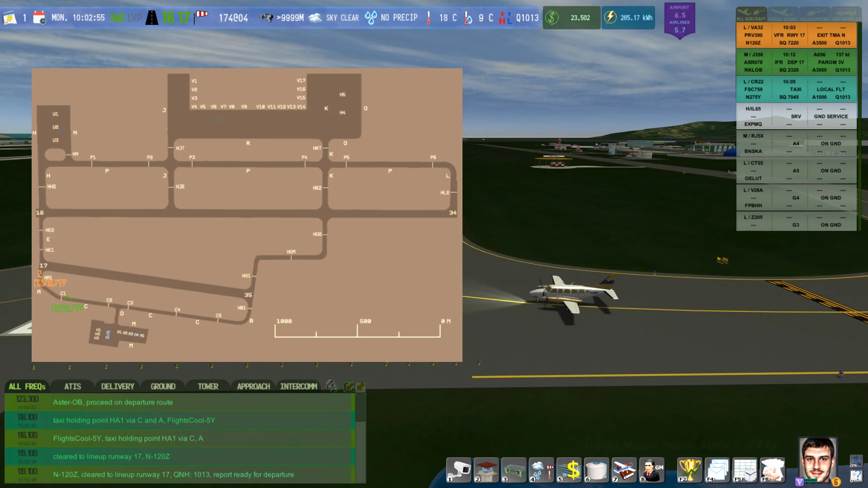
Task: Click the storage tank icon (button 6)
Action: (596, 470)
